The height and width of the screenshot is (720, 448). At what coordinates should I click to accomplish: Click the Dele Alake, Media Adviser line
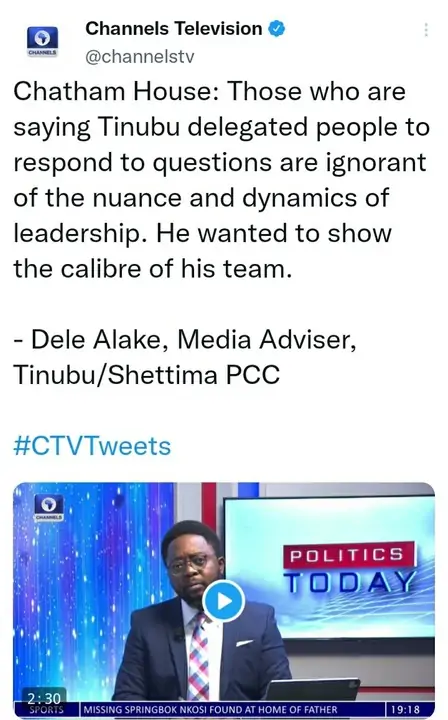[185, 340]
